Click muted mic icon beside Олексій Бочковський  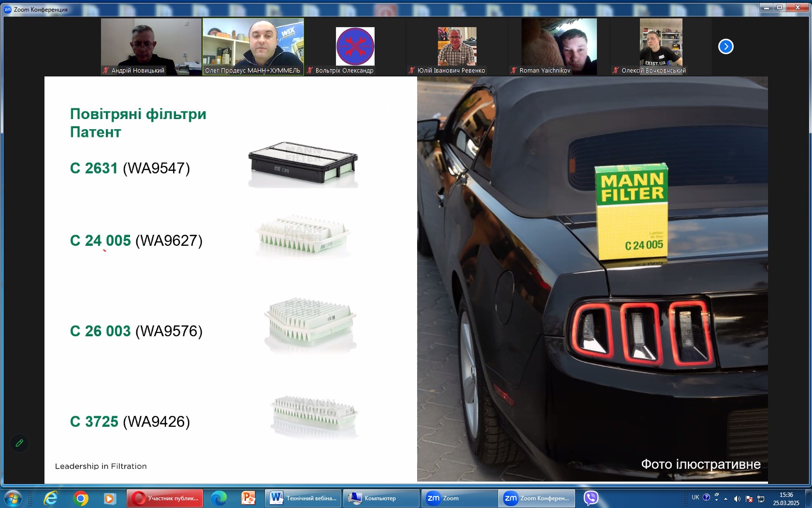(616, 70)
